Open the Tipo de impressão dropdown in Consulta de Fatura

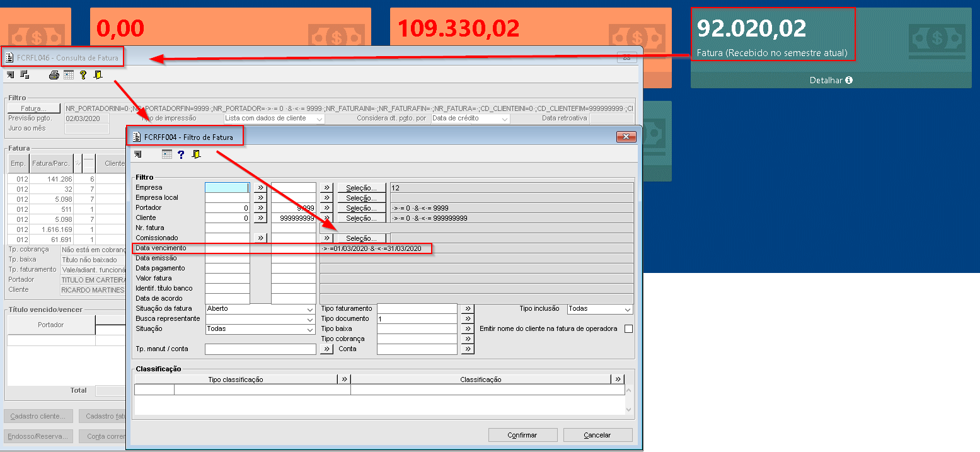coord(320,119)
